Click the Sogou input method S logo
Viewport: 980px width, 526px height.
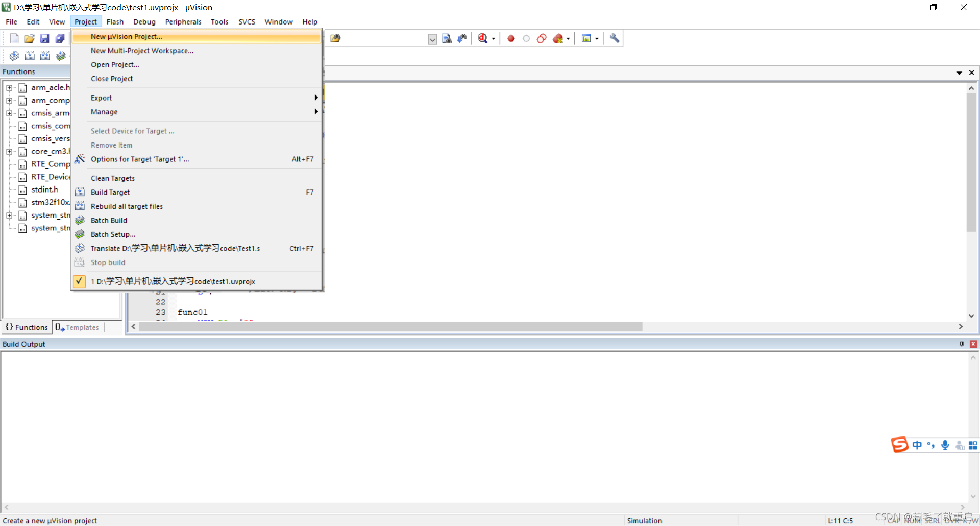tap(900, 445)
